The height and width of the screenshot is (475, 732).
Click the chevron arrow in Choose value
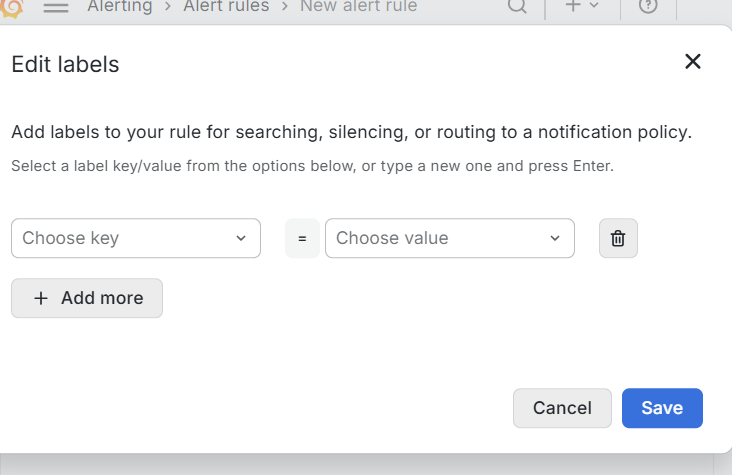(x=555, y=238)
